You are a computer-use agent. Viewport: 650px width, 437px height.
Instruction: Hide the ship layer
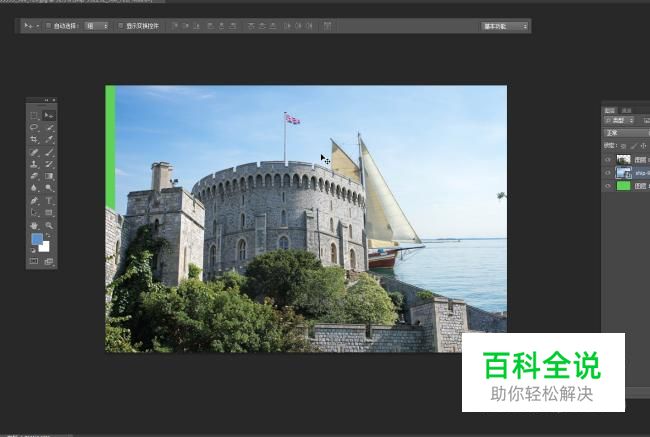(608, 173)
